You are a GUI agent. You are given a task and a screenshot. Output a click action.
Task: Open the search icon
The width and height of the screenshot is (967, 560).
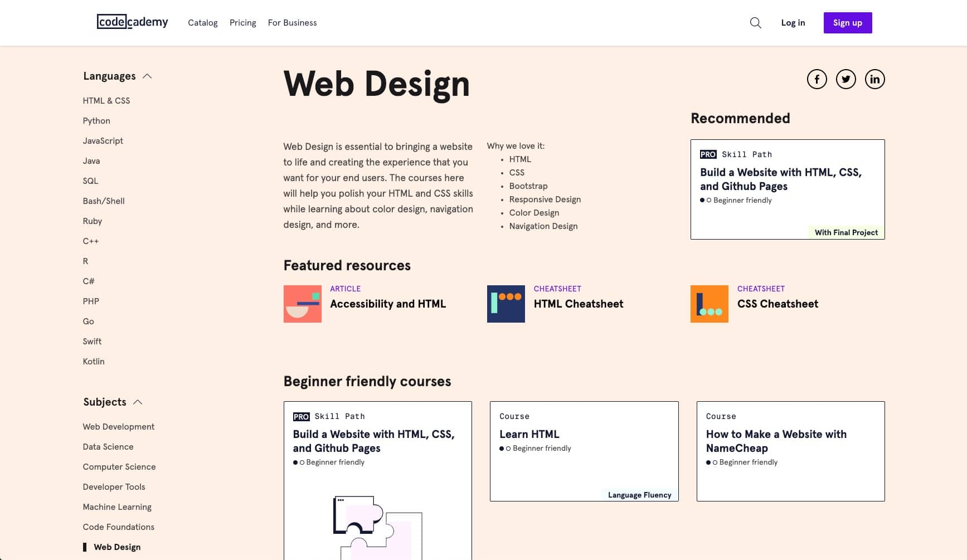click(x=755, y=23)
